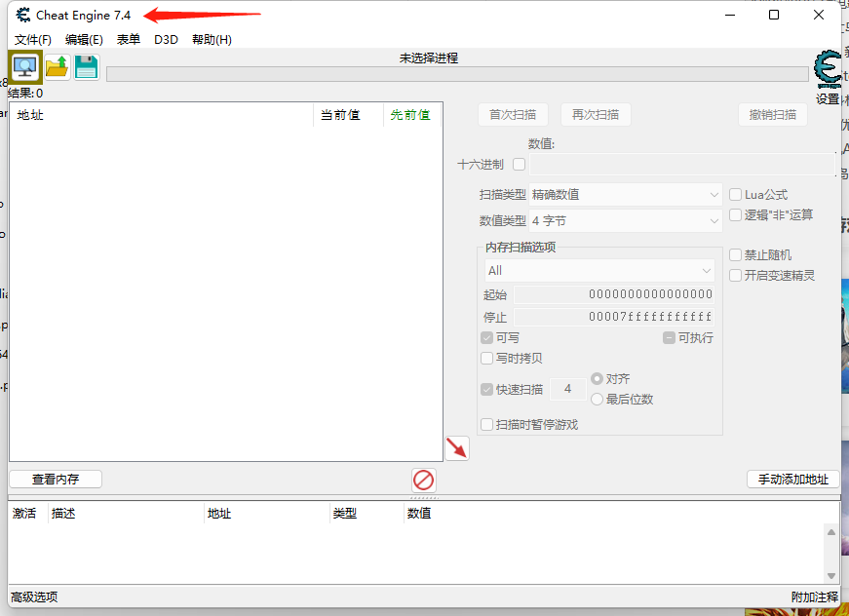The width and height of the screenshot is (849, 616).
Task: Toggle the 十六进制 hex checkbox
Action: (519, 164)
